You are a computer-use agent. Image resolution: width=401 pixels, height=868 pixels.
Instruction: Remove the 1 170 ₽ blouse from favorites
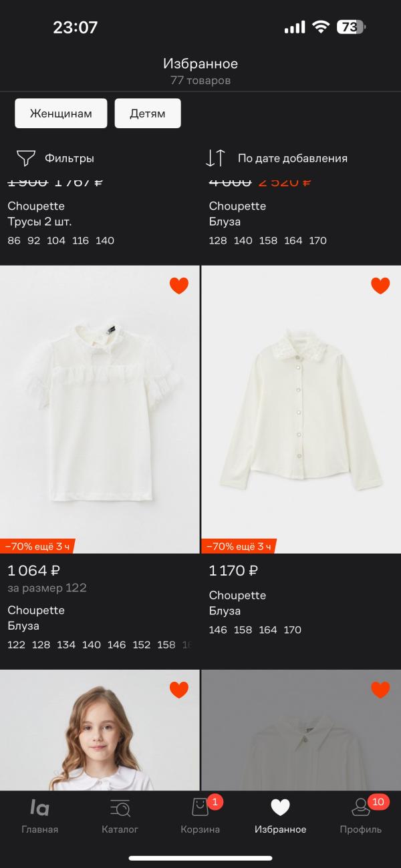pos(380,286)
